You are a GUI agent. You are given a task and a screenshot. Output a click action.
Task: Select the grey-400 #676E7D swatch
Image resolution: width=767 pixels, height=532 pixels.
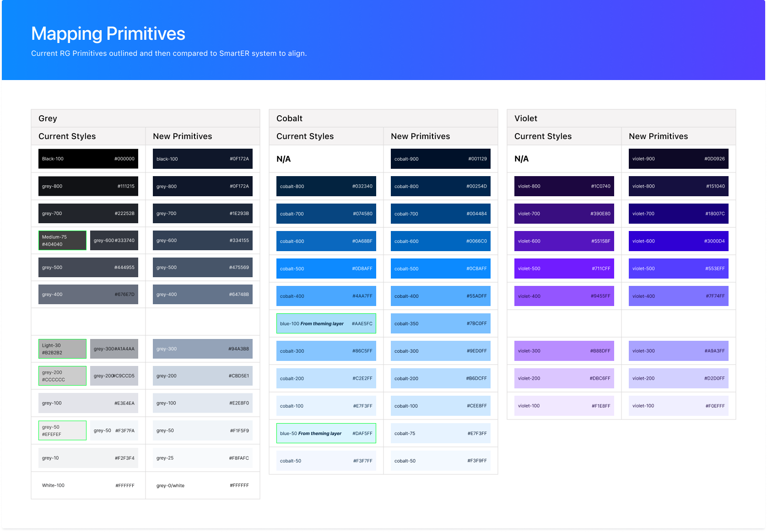[x=88, y=294]
